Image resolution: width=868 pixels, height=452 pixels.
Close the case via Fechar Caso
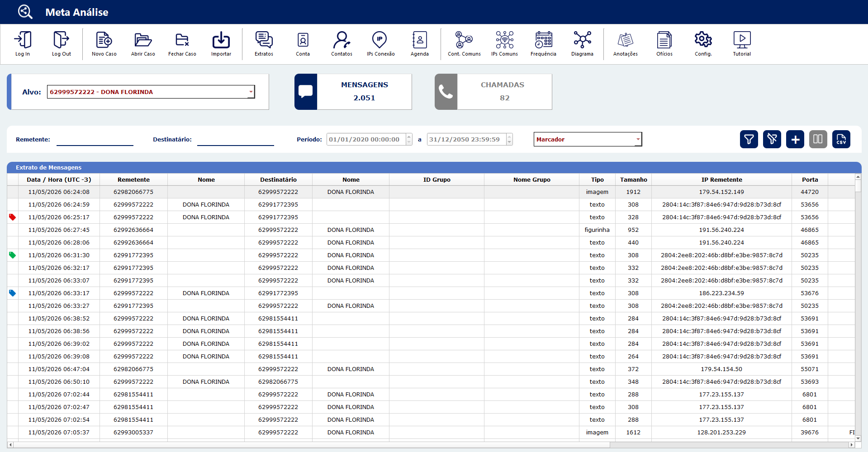182,43
